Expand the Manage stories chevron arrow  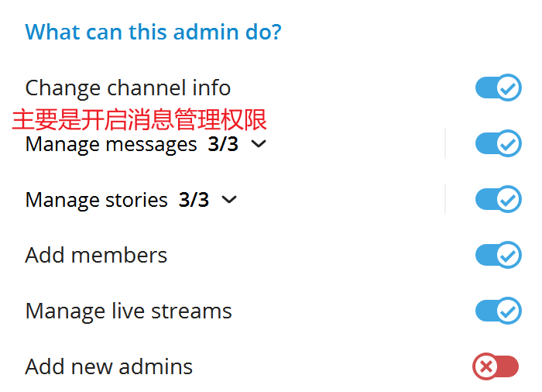[229, 200]
